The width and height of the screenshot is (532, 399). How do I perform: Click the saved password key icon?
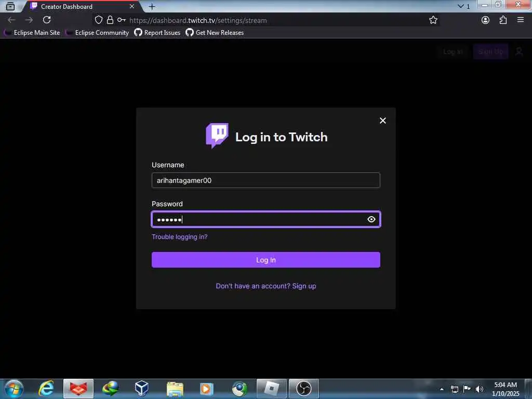(x=122, y=20)
